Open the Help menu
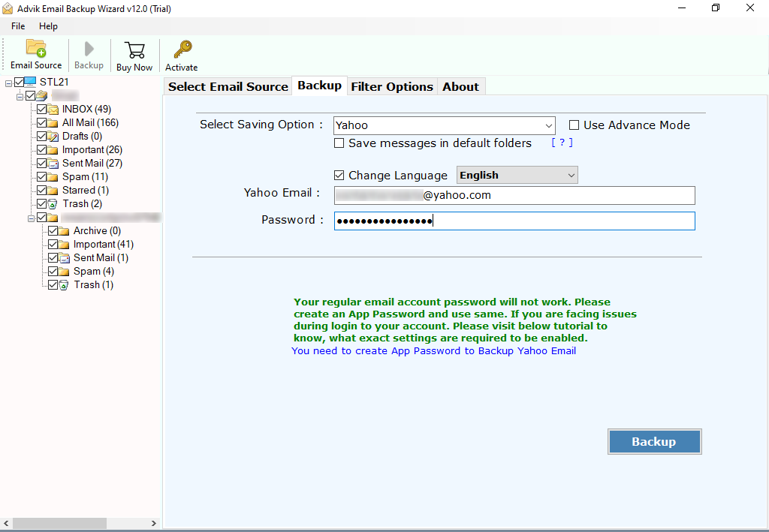Screen dimensions: 769x532 point(48,26)
